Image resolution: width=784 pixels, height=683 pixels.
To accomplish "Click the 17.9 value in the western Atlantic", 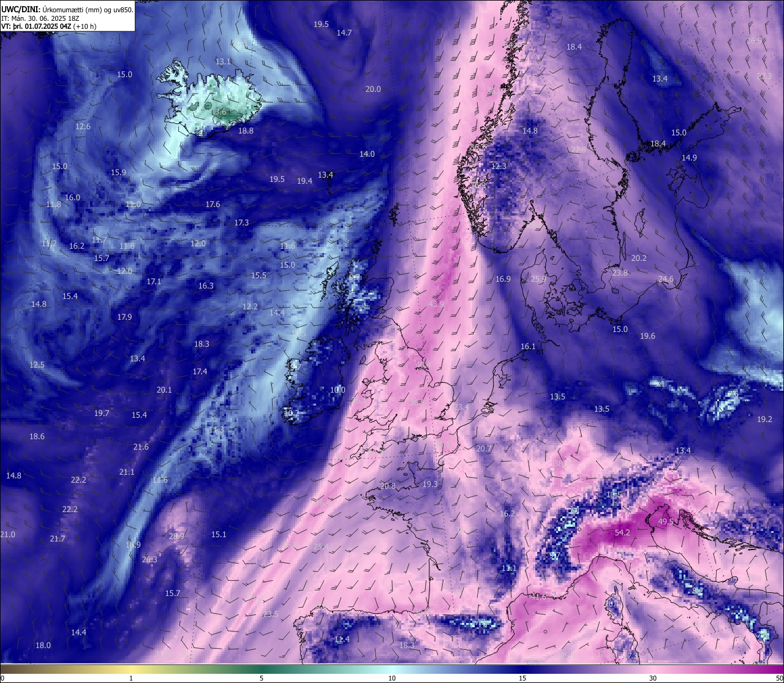I will click(x=124, y=317).
